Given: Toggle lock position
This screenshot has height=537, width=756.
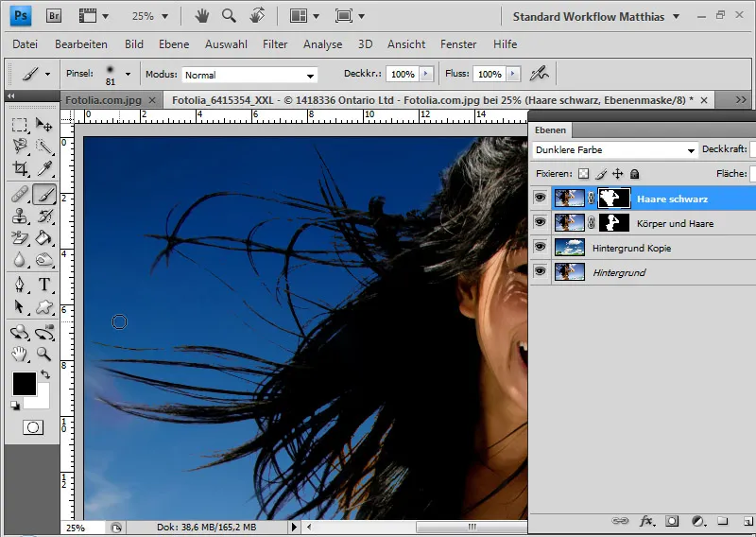Looking at the screenshot, I should [618, 174].
